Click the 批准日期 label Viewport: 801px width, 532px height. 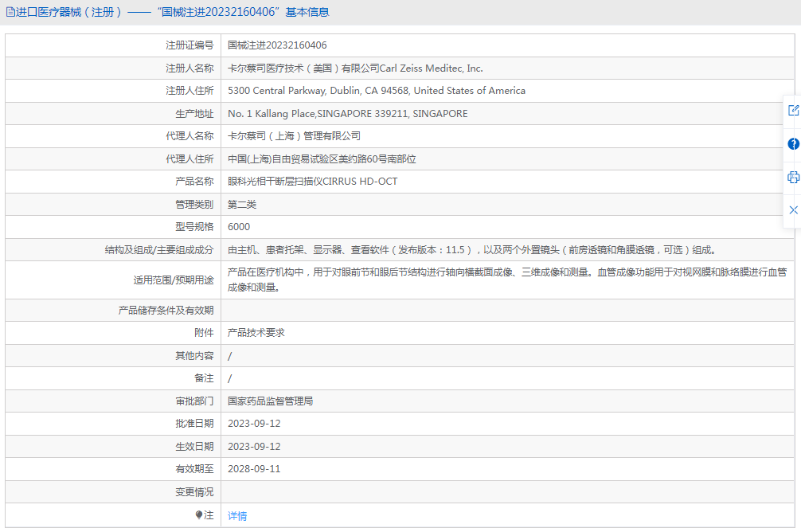194,424
